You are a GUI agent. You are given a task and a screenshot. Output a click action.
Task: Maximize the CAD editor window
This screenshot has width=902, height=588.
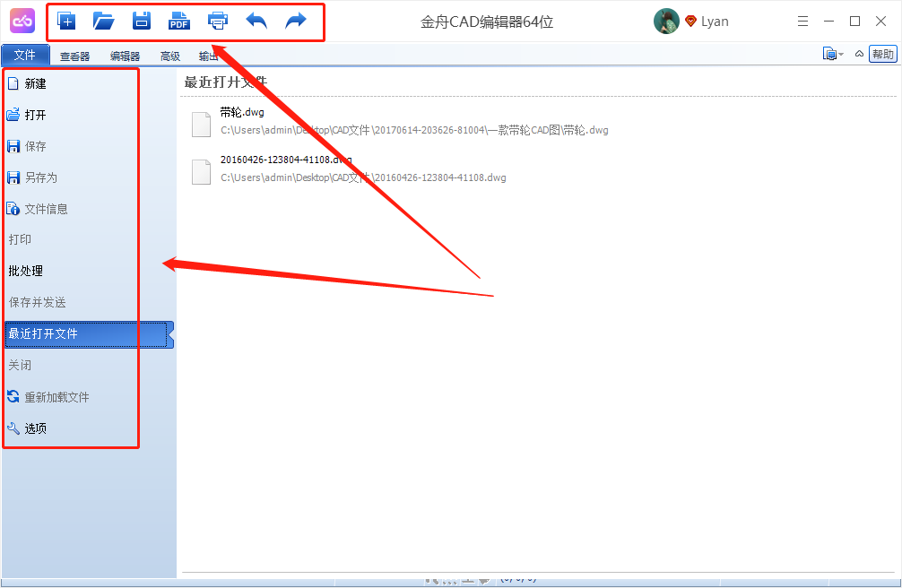(854, 22)
